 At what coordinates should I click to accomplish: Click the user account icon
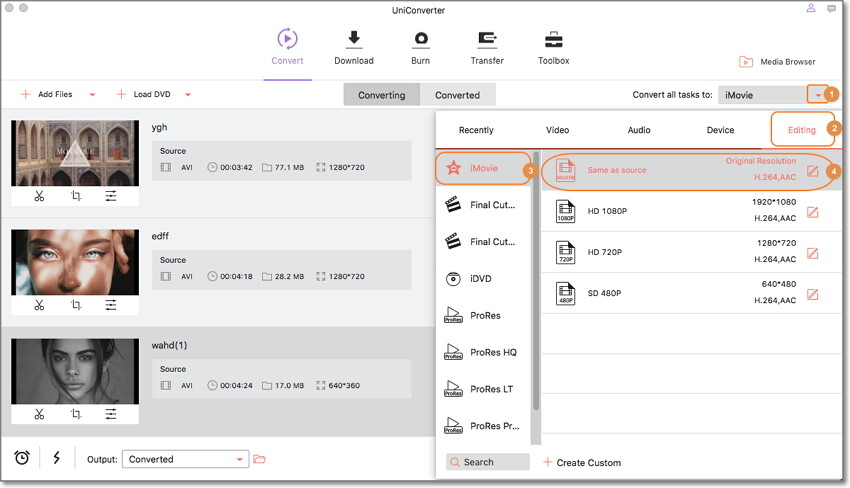pos(810,8)
